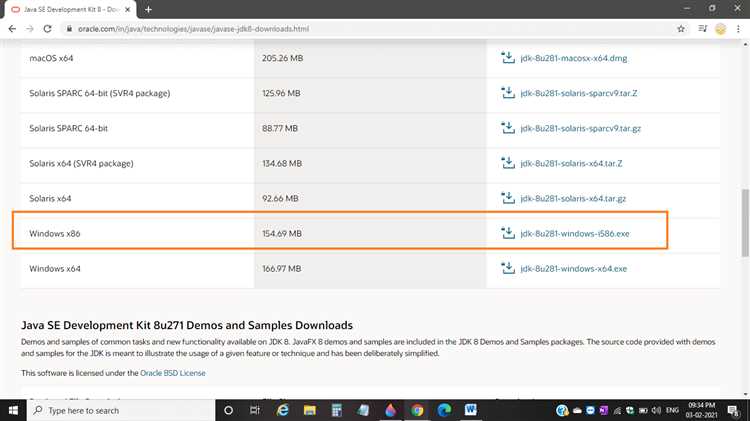
Task: Open Windows Start menu
Action: 13,410
